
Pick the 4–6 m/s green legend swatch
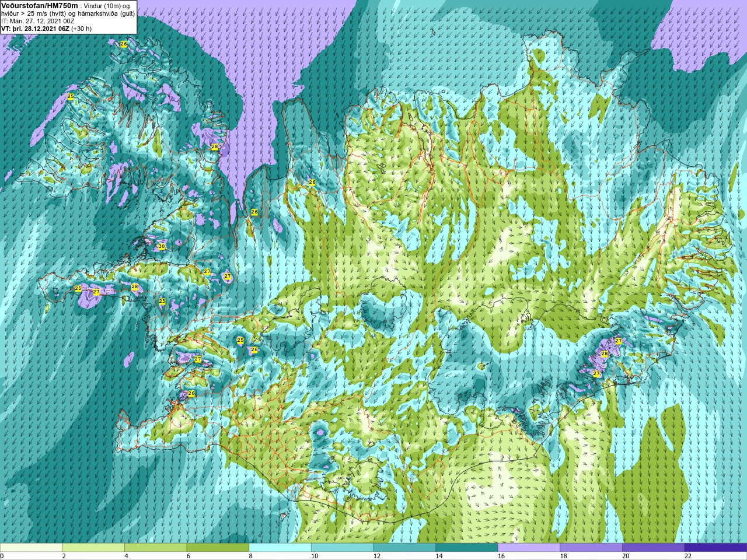coord(156,548)
